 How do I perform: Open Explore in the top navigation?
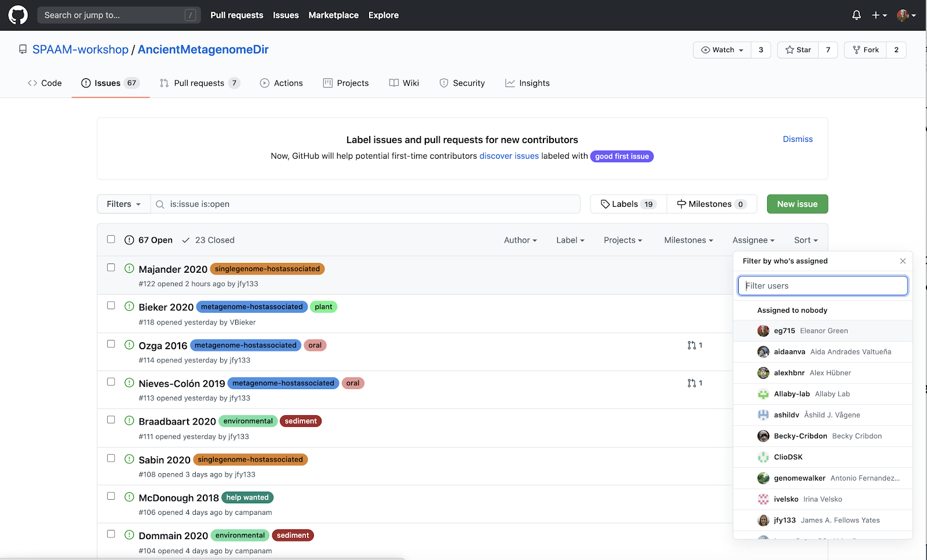384,15
